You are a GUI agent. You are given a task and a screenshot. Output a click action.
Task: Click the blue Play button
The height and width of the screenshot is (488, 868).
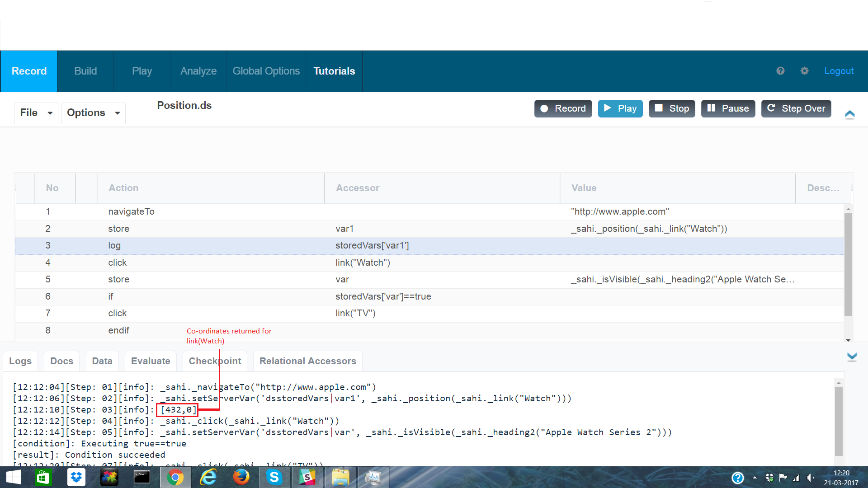620,108
